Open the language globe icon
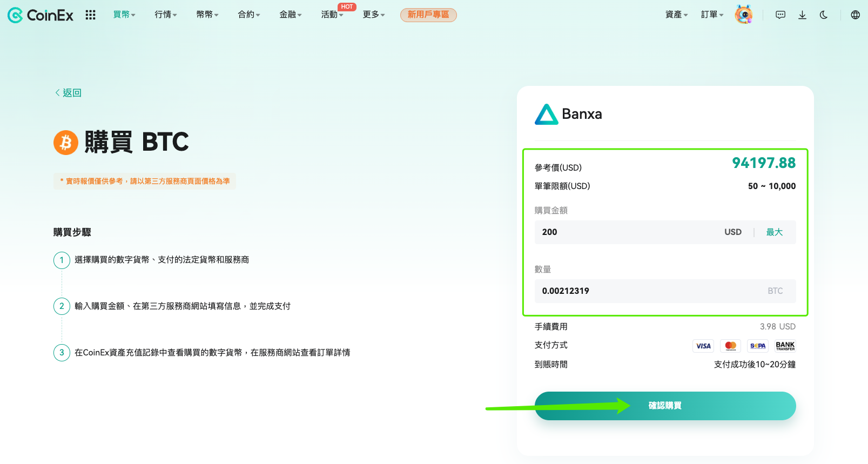Screen dimensions: 868x464 tap(856, 15)
